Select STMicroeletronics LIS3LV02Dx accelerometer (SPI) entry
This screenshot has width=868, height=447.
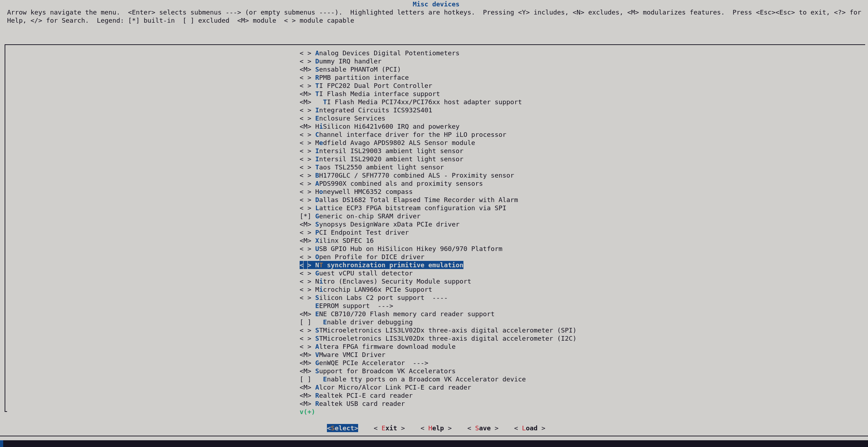[x=438, y=330]
